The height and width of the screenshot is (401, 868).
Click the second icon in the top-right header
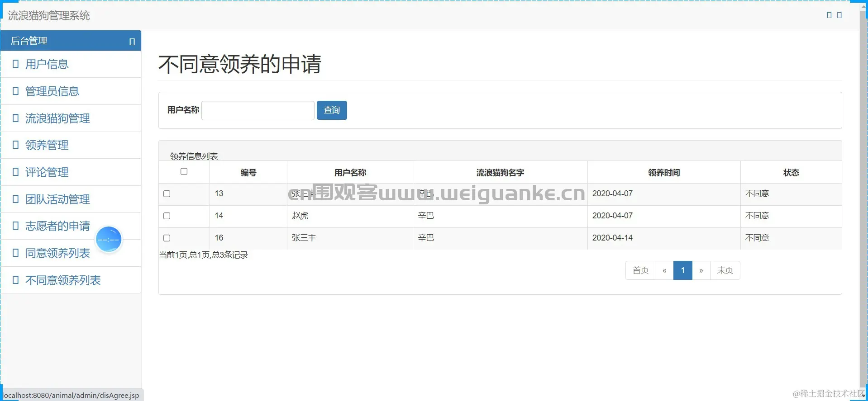coord(839,15)
